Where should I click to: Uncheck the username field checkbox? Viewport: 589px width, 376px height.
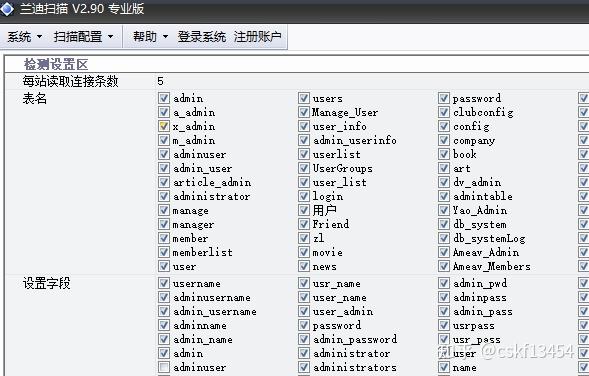163,283
